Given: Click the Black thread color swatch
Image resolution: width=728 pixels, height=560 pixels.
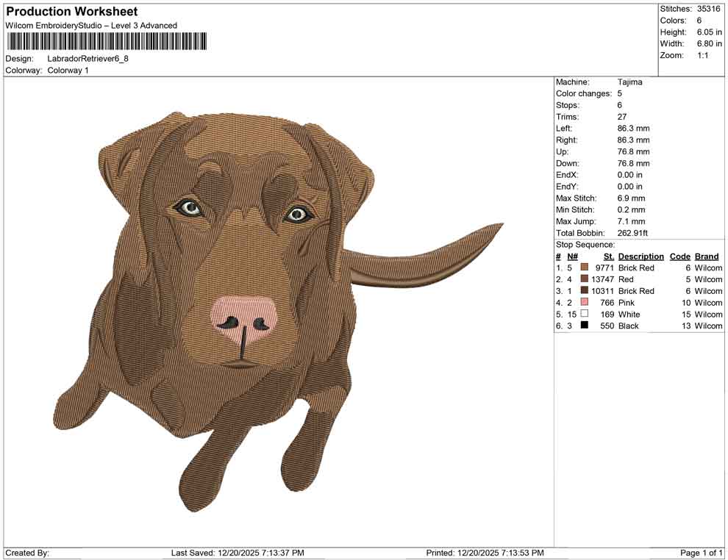Looking at the screenshot, I should (x=585, y=326).
